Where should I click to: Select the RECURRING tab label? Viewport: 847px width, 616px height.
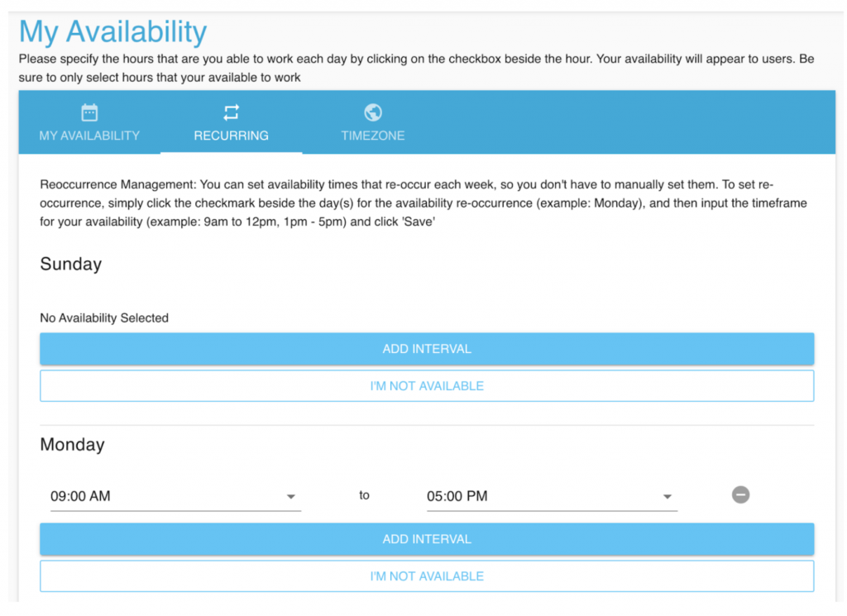232,136
